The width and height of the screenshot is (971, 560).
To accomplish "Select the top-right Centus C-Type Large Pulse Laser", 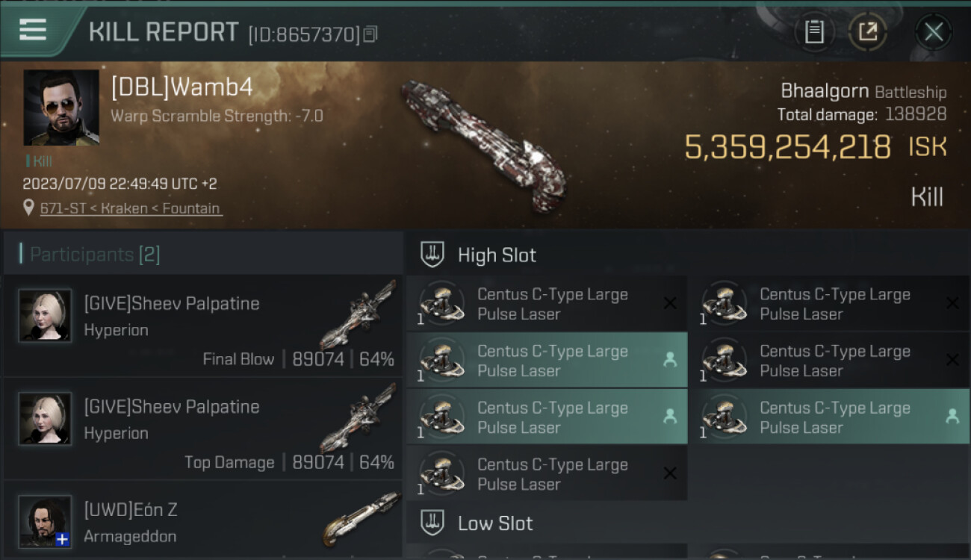I will pyautogui.click(x=829, y=304).
